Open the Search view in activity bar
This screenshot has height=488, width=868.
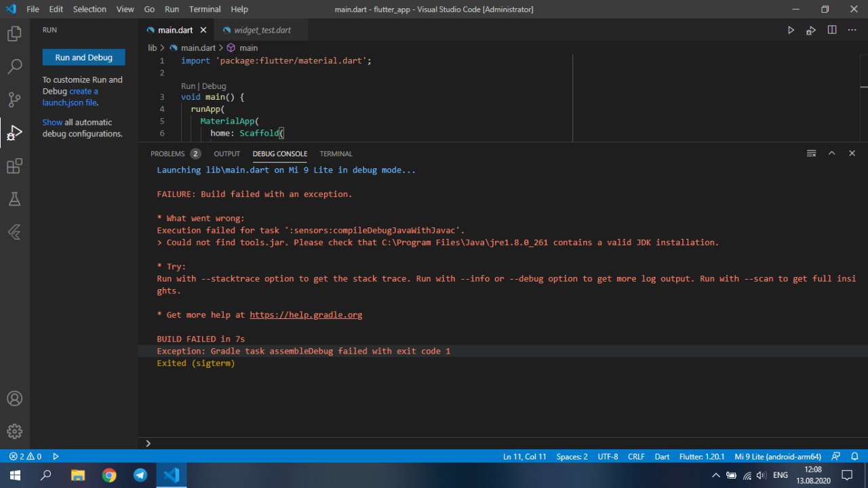point(14,67)
